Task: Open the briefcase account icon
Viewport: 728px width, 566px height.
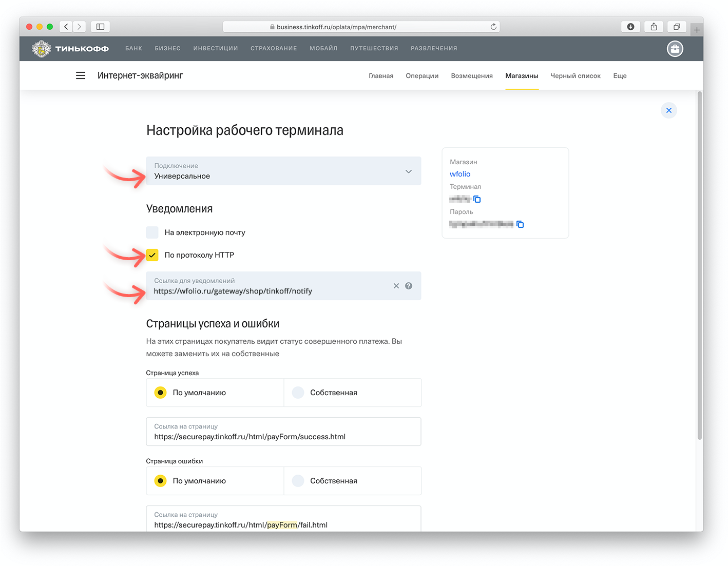Action: point(675,49)
